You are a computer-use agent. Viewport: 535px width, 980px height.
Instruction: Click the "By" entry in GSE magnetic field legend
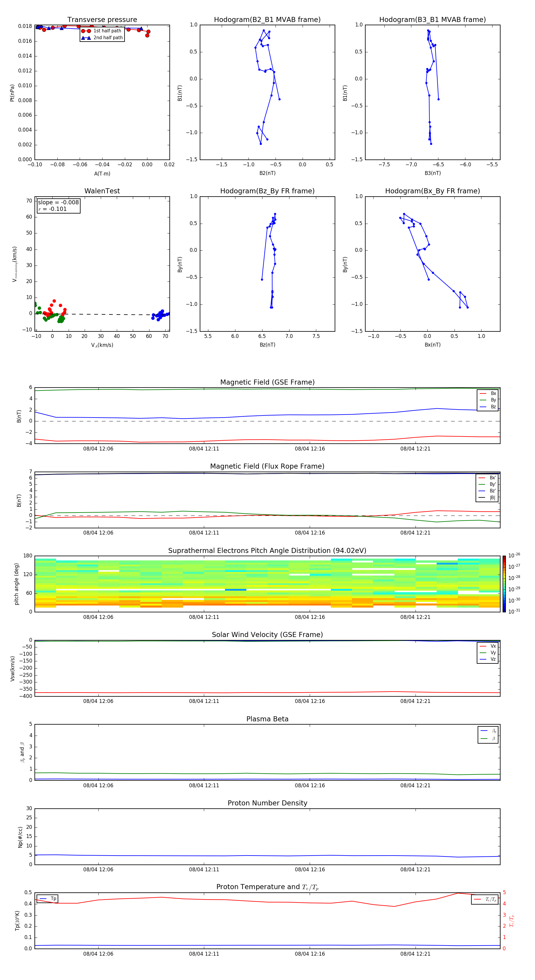tap(488, 400)
